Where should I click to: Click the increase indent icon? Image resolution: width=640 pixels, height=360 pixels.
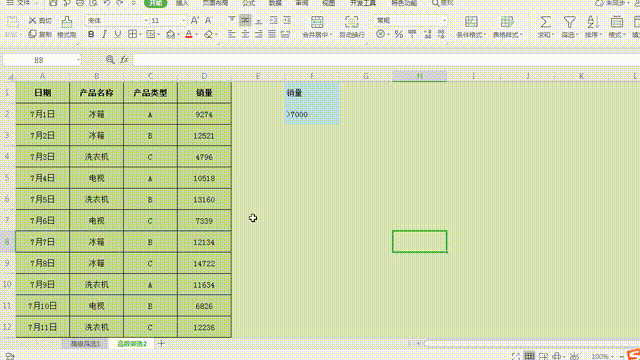click(x=287, y=20)
